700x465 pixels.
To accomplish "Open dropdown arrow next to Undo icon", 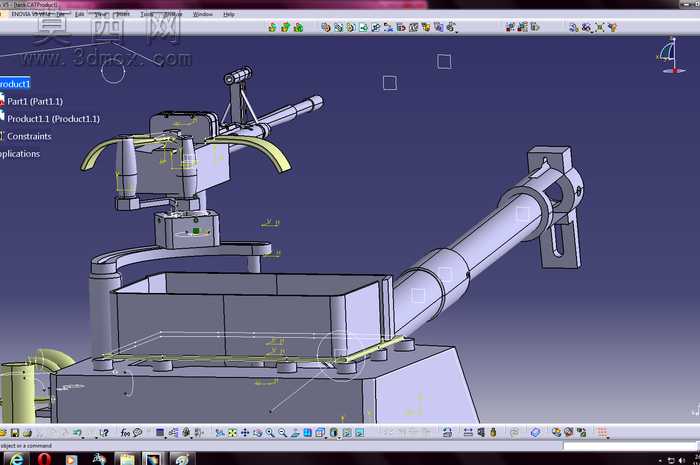I will coord(83,438).
